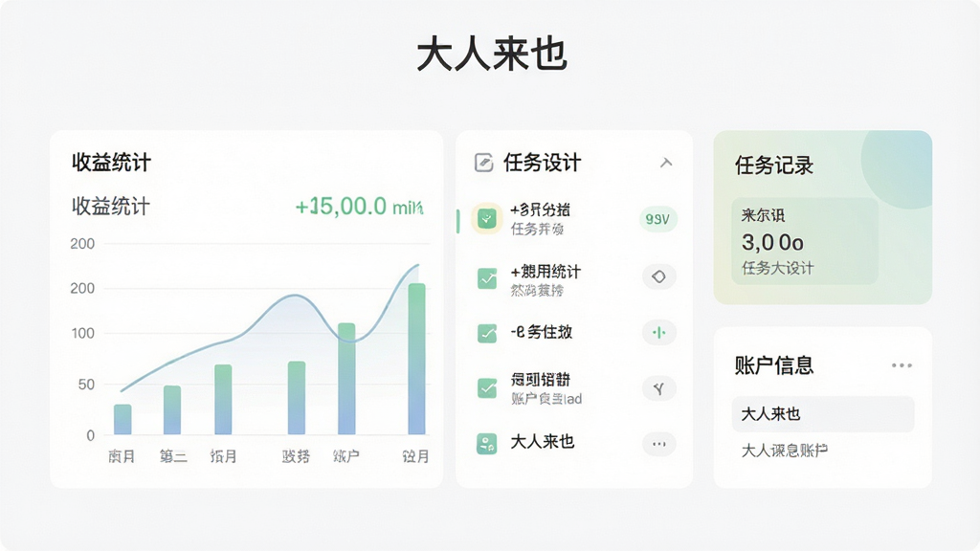Click the 任务大设计 caption under the value
The height and width of the screenshot is (551, 980).
click(777, 268)
